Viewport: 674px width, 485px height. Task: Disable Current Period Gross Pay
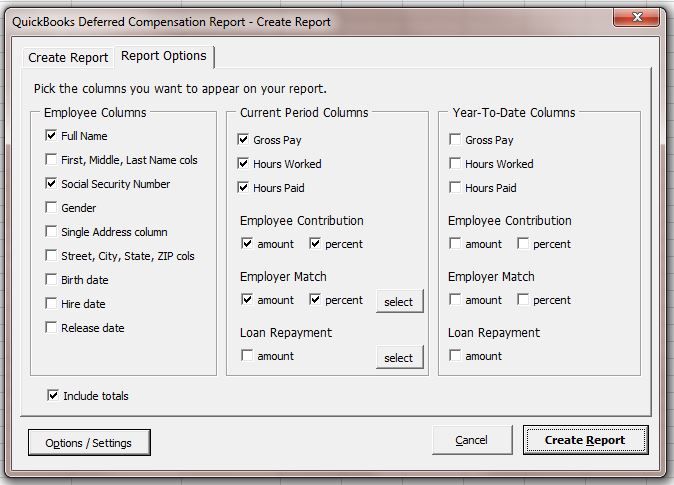click(x=244, y=140)
